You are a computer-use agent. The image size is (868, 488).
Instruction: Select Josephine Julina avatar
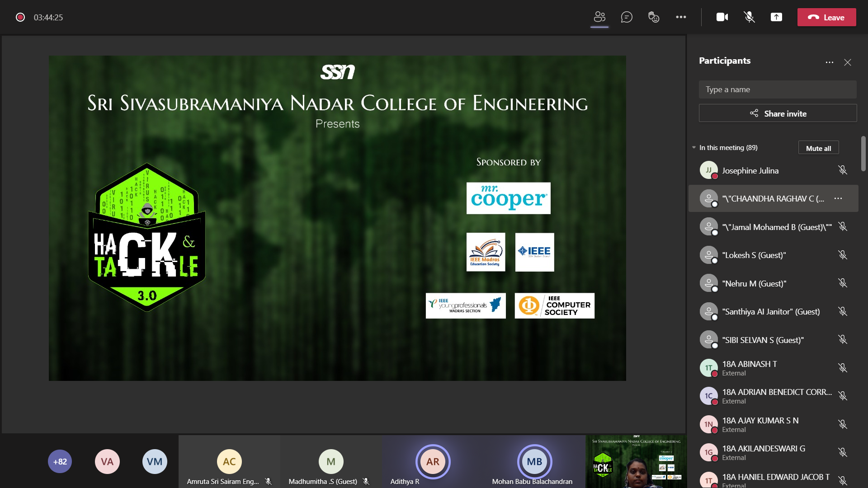pyautogui.click(x=709, y=170)
